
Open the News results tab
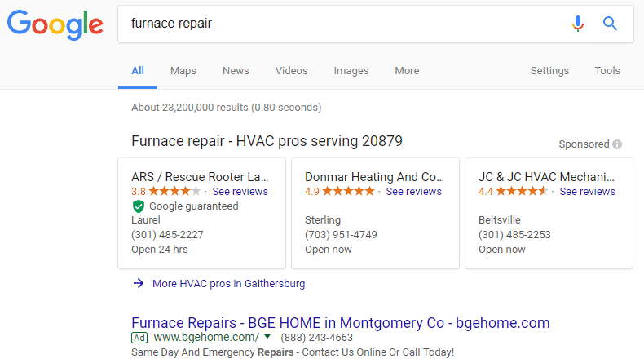[236, 71]
